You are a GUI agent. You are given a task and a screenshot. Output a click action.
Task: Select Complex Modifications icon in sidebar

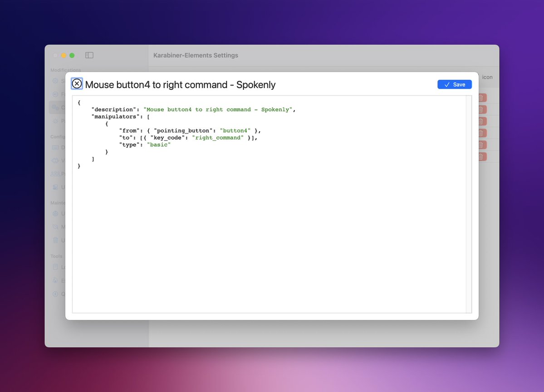pos(55,108)
